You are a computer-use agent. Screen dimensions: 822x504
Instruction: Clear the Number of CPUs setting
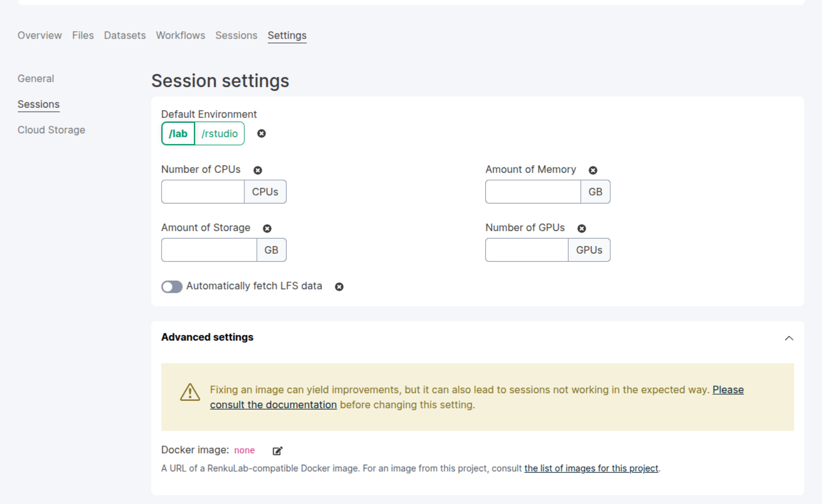pos(258,170)
